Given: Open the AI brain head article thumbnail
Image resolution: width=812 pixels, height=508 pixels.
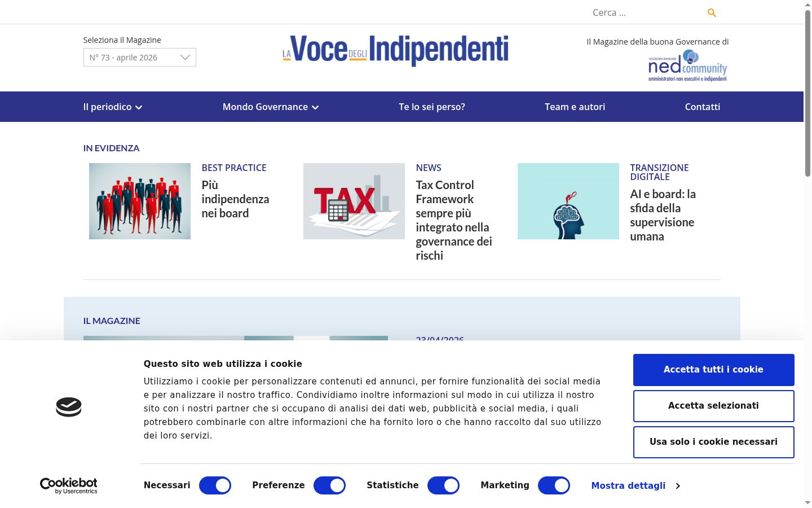Looking at the screenshot, I should coord(568,201).
